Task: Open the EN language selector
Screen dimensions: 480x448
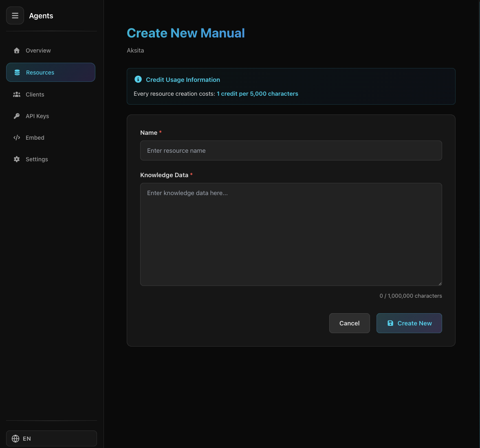Action: [x=51, y=439]
